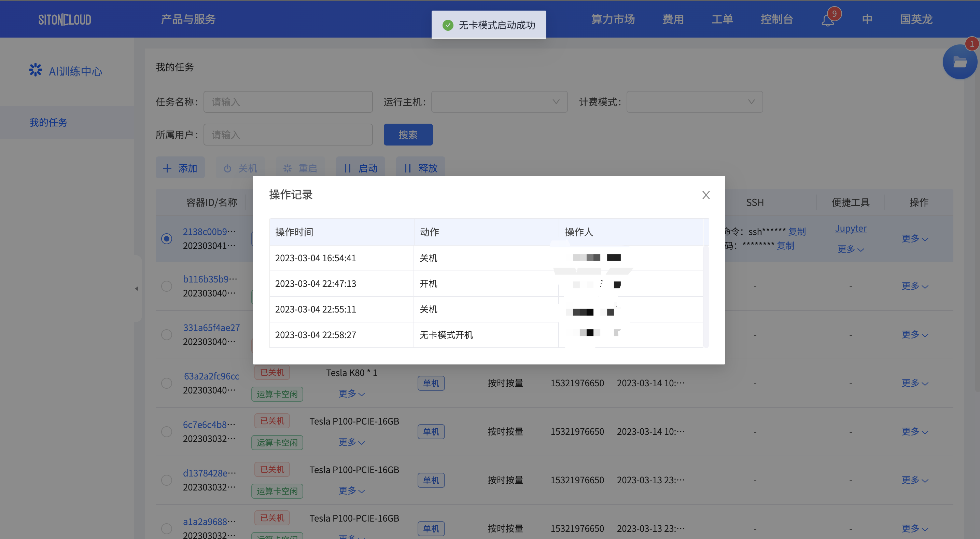Copy the SSH command with 复制
The height and width of the screenshot is (539, 980).
(797, 232)
